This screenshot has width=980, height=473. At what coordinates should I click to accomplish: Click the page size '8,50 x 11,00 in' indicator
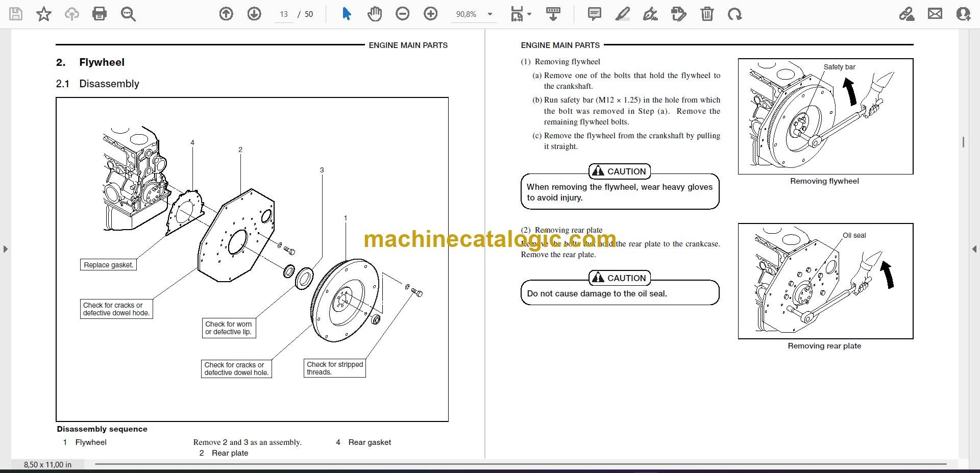[x=47, y=465]
